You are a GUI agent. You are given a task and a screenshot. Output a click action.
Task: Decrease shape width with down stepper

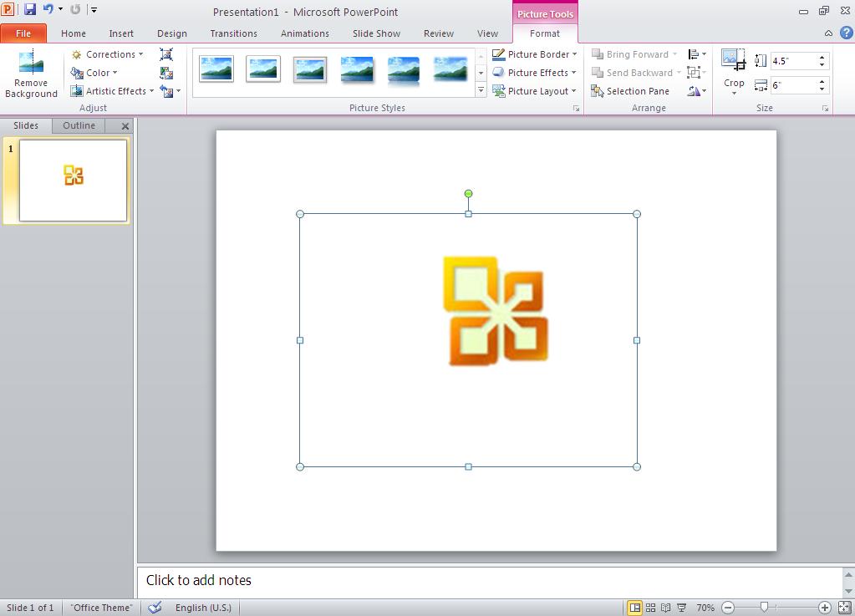click(x=822, y=89)
